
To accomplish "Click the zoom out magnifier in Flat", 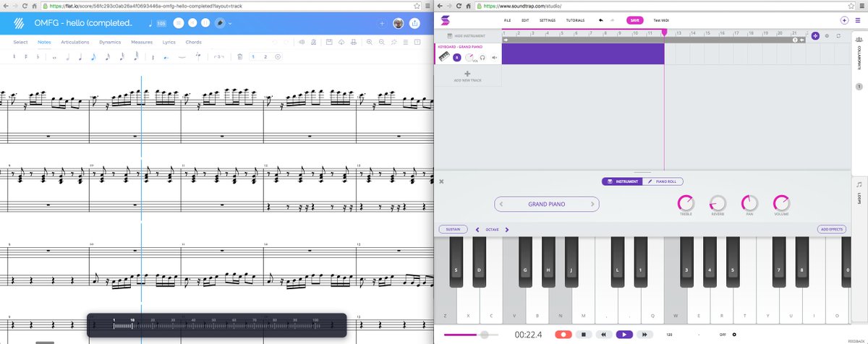I will (x=380, y=42).
